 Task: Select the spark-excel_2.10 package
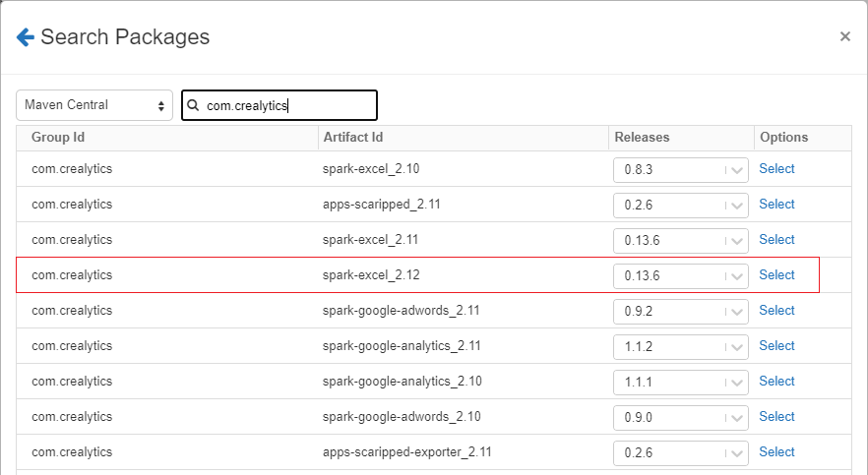pyautogui.click(x=776, y=168)
